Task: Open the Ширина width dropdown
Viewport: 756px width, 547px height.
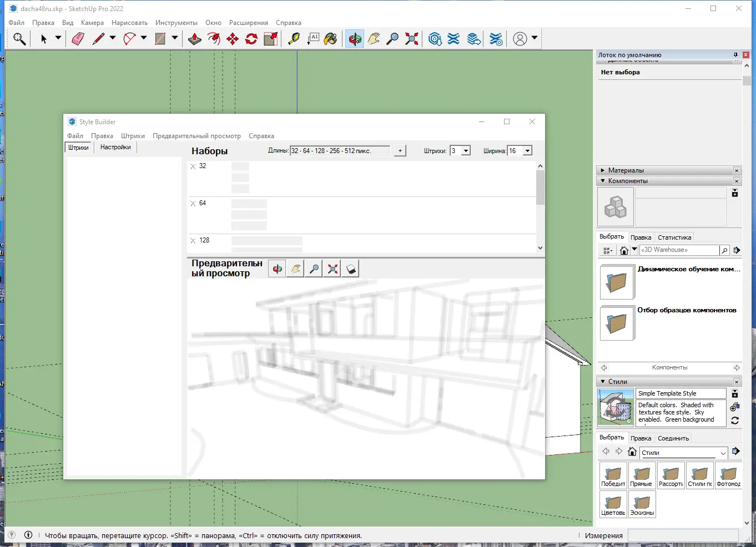Action: pos(527,151)
